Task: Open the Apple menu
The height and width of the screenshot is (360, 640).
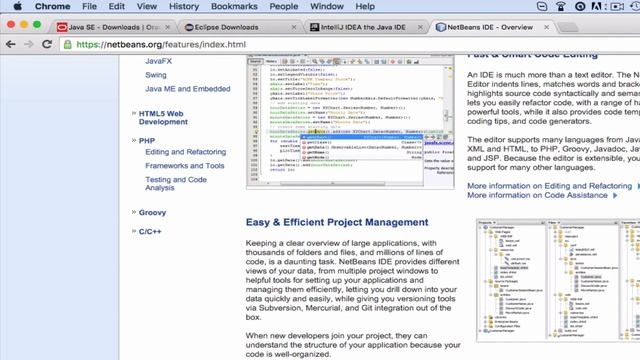Action: (18, 6)
